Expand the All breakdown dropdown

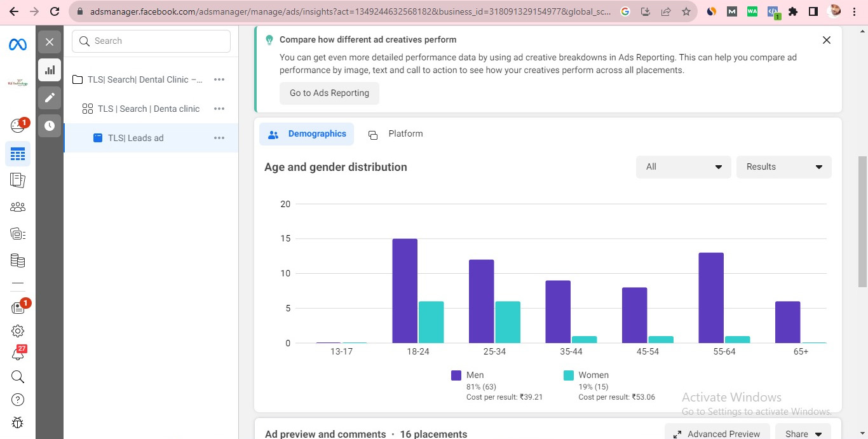point(683,167)
